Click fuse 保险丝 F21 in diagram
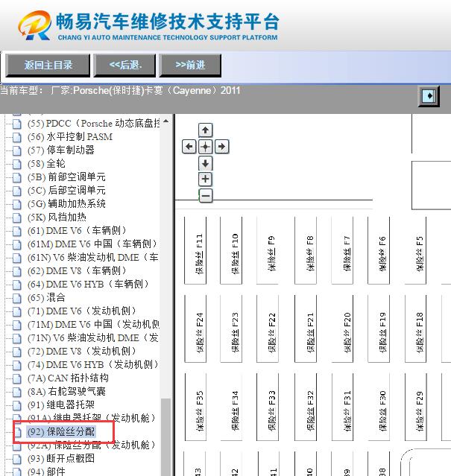 click(x=306, y=329)
